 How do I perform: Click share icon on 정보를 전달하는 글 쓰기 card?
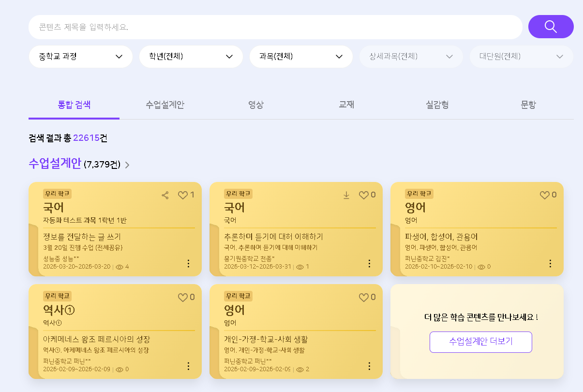coord(165,195)
